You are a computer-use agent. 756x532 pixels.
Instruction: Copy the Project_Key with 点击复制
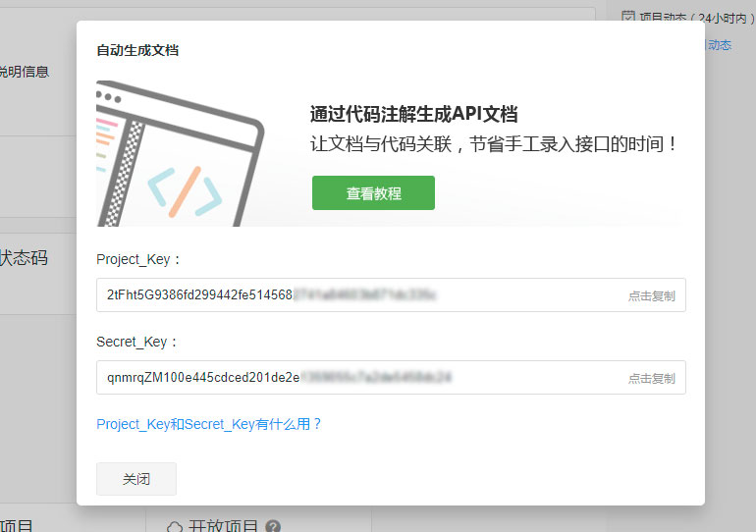click(x=651, y=295)
